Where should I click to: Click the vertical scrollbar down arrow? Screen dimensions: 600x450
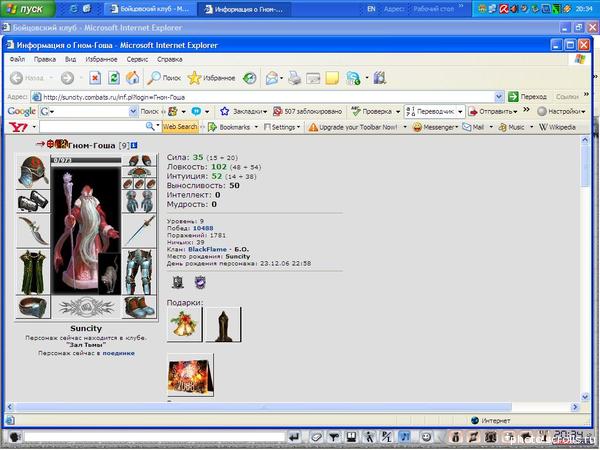[x=585, y=397]
